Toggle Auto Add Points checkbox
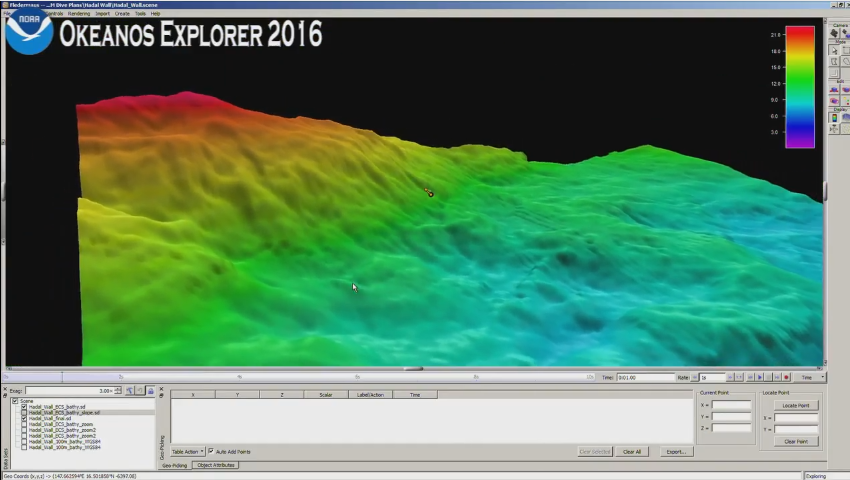Viewport: 850px width, 480px height. pyautogui.click(x=211, y=451)
